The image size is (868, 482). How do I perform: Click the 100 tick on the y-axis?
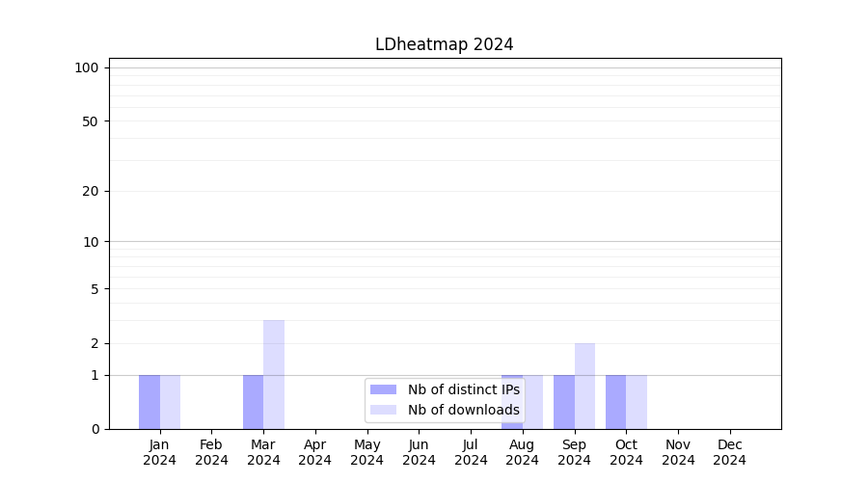pos(87,67)
